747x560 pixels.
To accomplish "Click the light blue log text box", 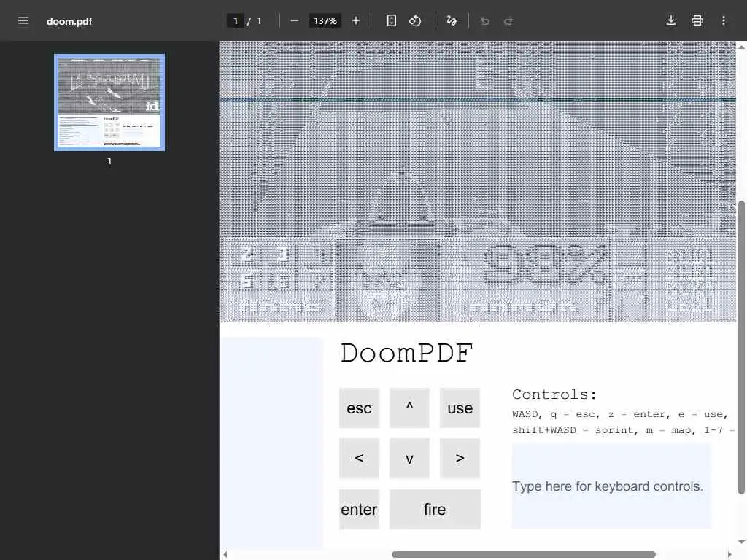I will (271, 443).
